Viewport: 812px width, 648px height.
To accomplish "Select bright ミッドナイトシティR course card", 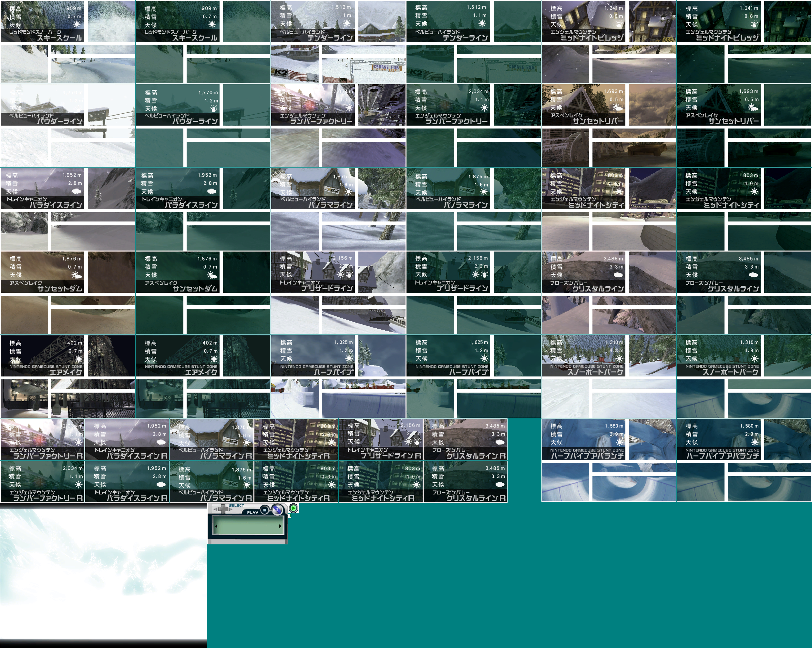I will (x=296, y=439).
